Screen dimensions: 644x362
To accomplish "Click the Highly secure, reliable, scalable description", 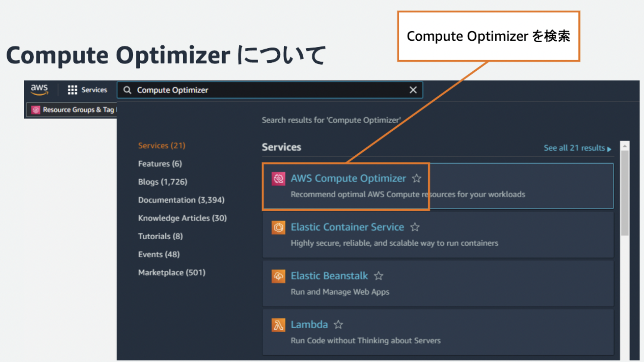I will click(394, 243).
